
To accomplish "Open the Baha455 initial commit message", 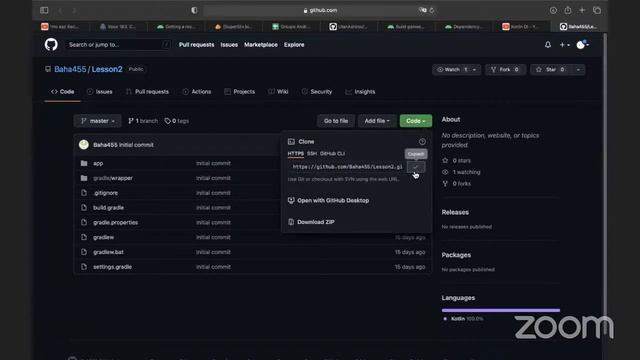I will tap(136, 144).
